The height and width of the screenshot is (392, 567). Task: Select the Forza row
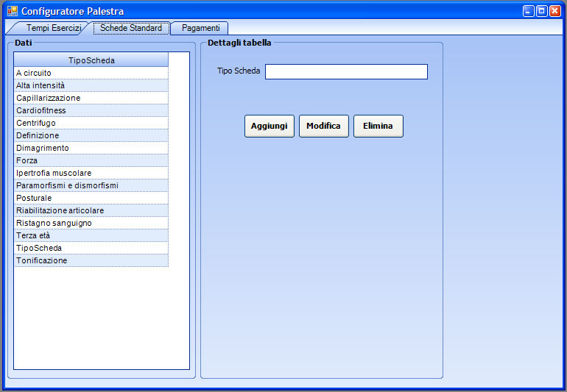91,161
